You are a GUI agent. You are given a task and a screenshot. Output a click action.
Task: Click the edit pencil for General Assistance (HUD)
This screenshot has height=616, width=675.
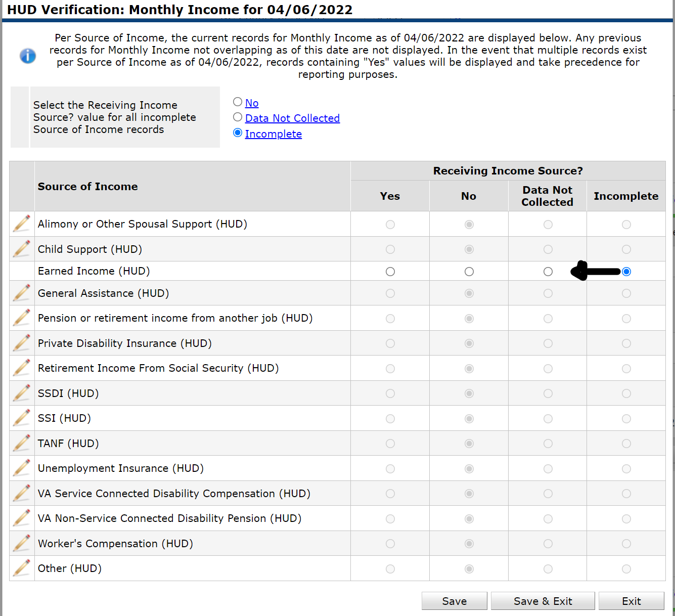click(21, 292)
